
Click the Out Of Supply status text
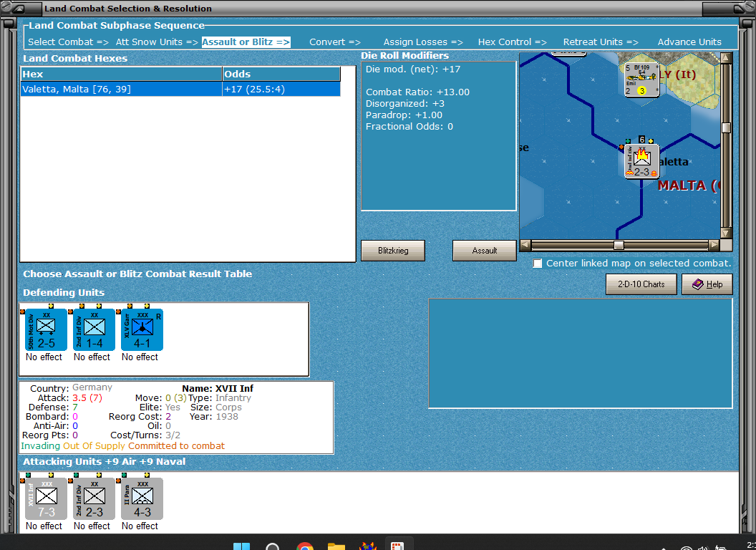tap(94, 445)
